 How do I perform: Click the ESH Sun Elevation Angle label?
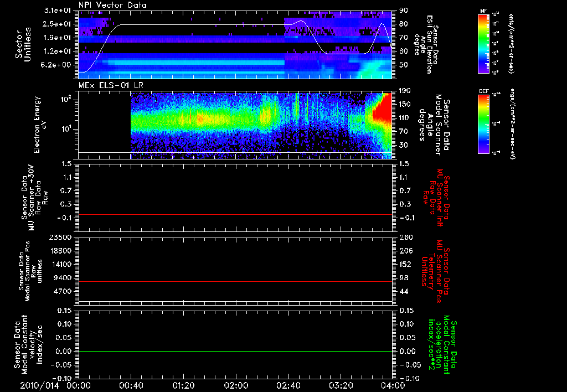[x=426, y=44]
